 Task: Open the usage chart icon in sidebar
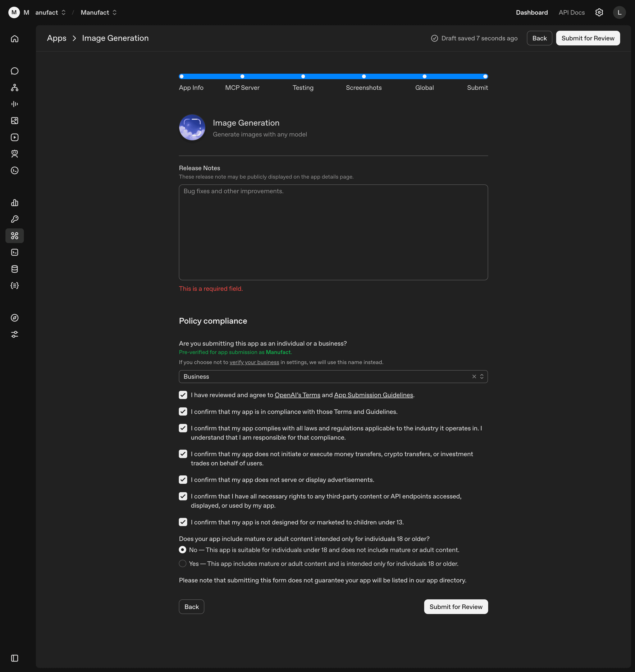15,203
